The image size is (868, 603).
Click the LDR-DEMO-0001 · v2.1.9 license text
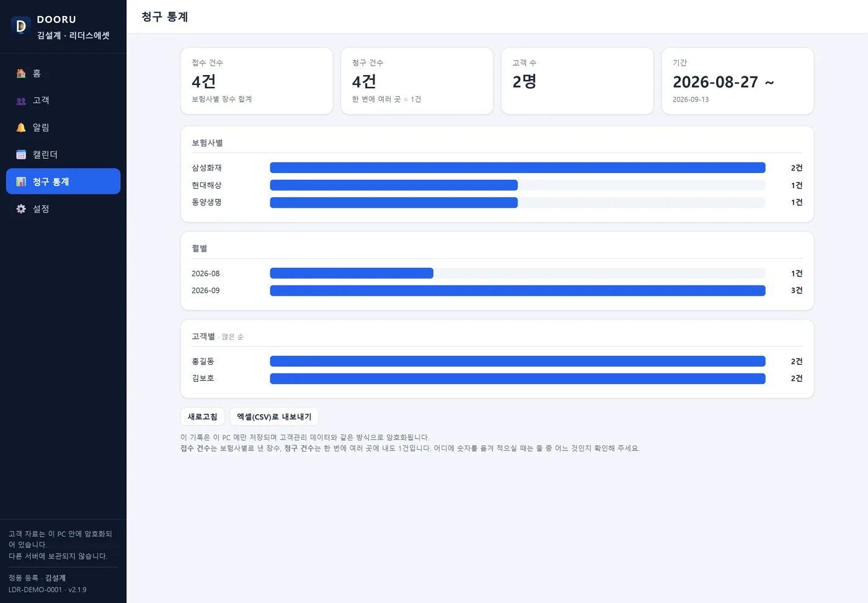[x=48, y=589]
